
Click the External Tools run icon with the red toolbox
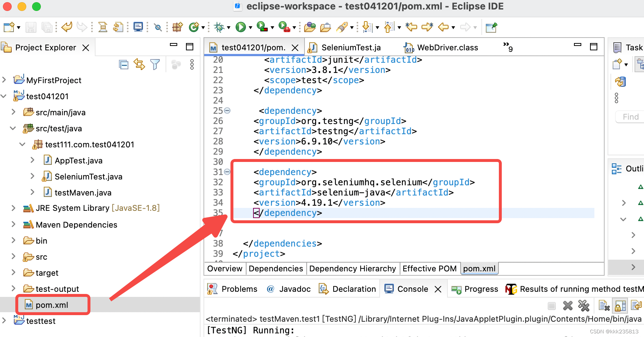pyautogui.click(x=284, y=27)
